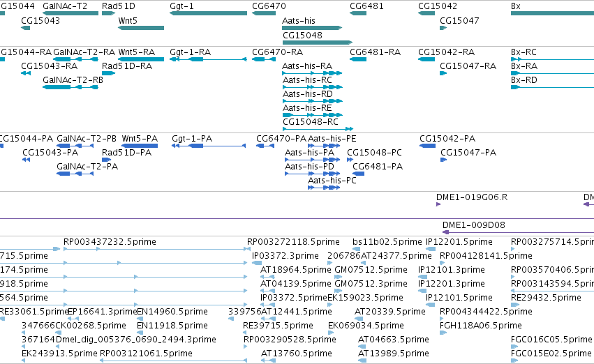Open transcript label CG15042-RA
The width and height of the screenshot is (594, 364).
447,52
